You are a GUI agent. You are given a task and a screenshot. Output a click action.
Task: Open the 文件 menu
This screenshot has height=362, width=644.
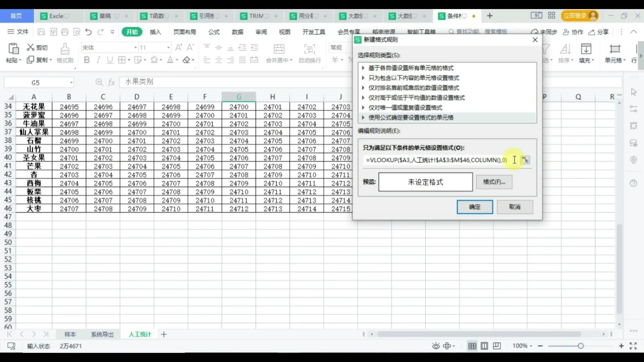(x=18, y=32)
